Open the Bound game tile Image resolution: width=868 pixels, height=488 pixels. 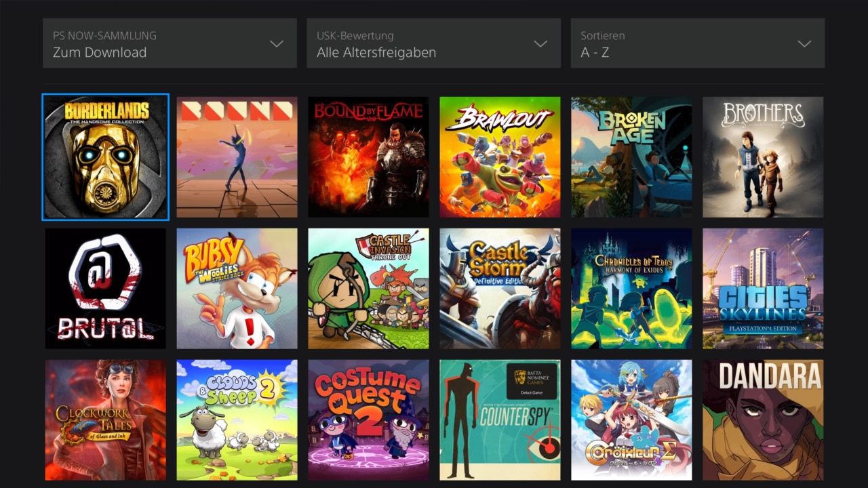237,157
